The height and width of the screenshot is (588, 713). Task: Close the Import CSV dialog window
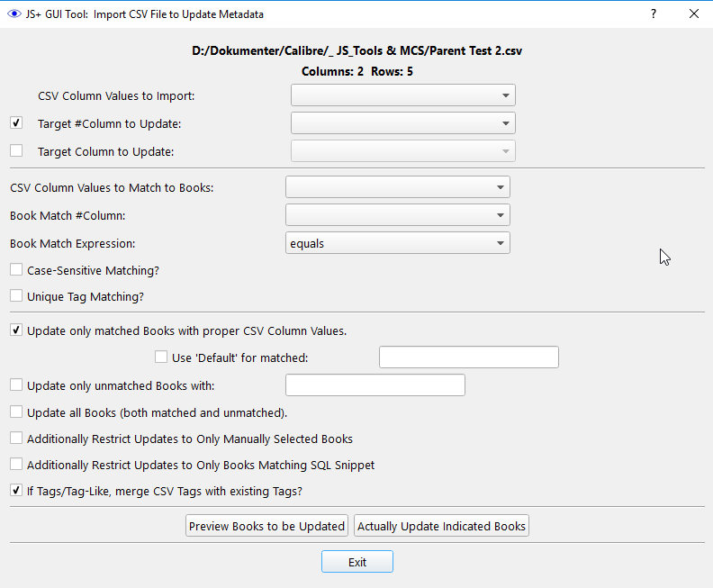pyautogui.click(x=693, y=14)
